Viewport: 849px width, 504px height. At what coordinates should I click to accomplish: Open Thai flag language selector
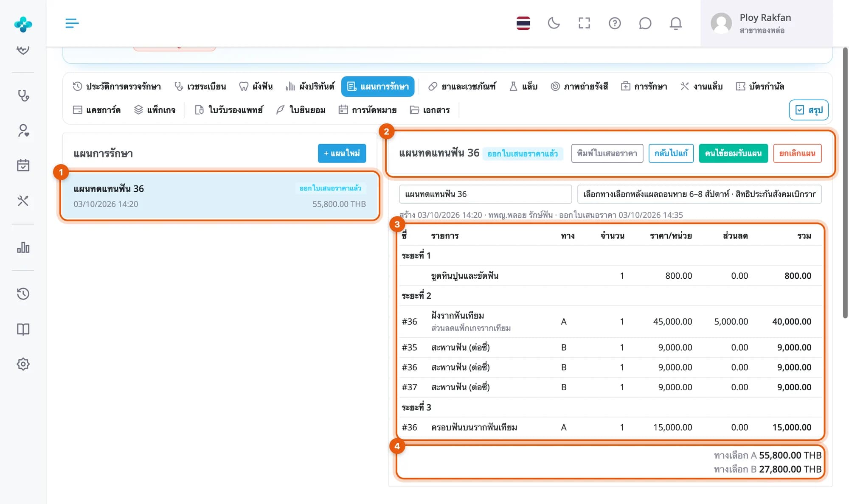[523, 23]
